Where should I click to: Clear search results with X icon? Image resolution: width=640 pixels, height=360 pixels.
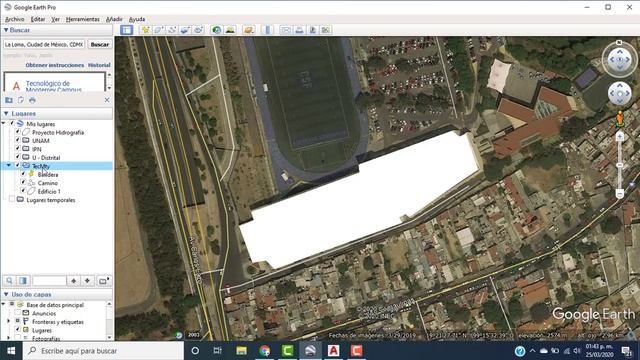[107, 100]
